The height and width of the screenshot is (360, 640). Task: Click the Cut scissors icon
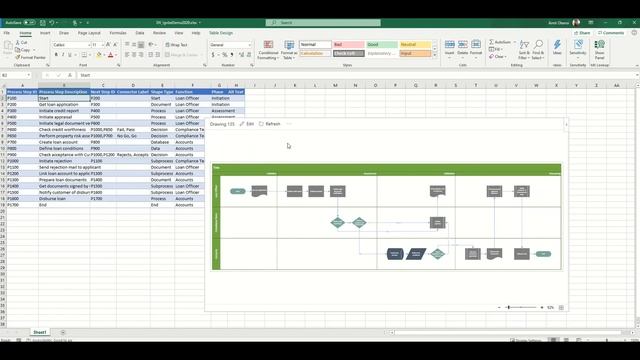(18, 42)
